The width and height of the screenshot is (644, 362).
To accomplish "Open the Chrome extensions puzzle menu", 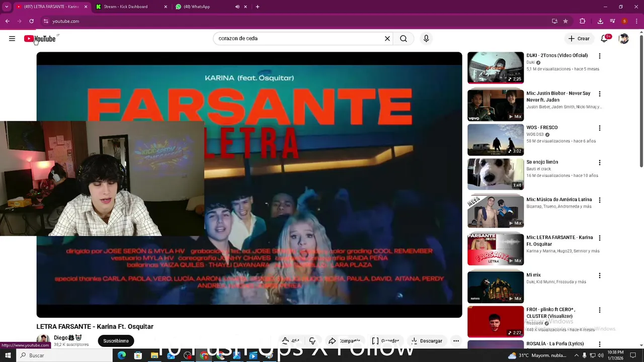I will click(x=583, y=21).
